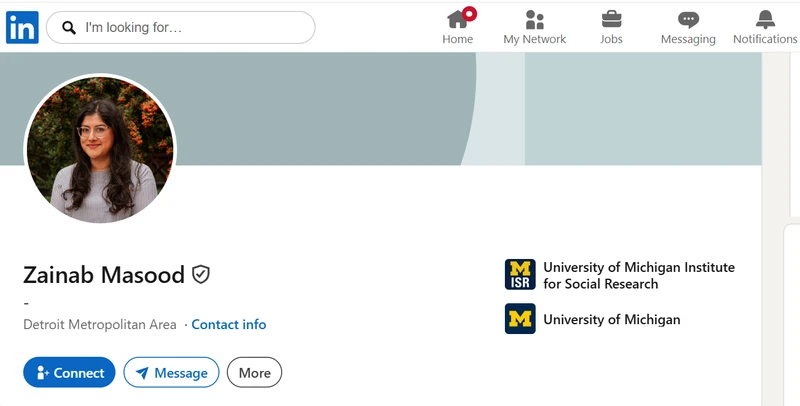This screenshot has height=406, width=800.
Task: Click the LinkedIn logo icon
Action: pyautogui.click(x=22, y=28)
